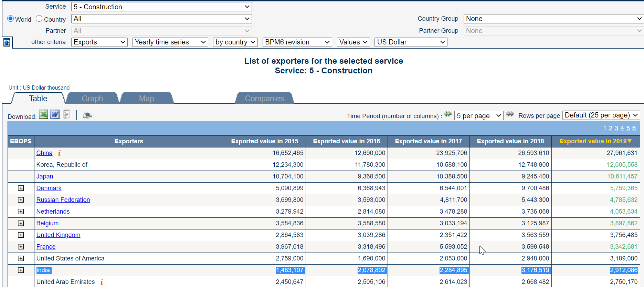This screenshot has width=644, height=287.
Task: Open China info note icon
Action: (x=59, y=153)
